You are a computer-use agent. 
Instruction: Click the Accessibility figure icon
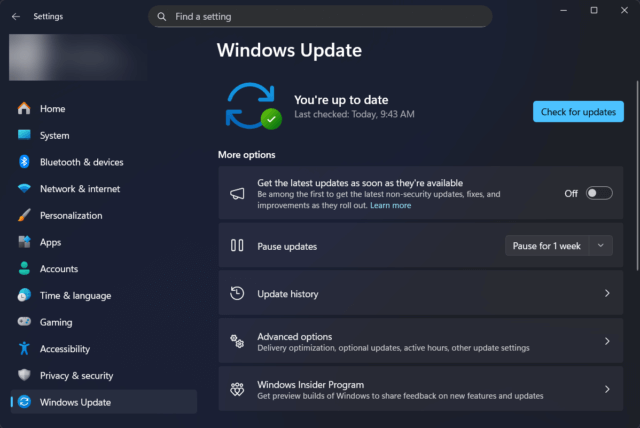tap(24, 348)
